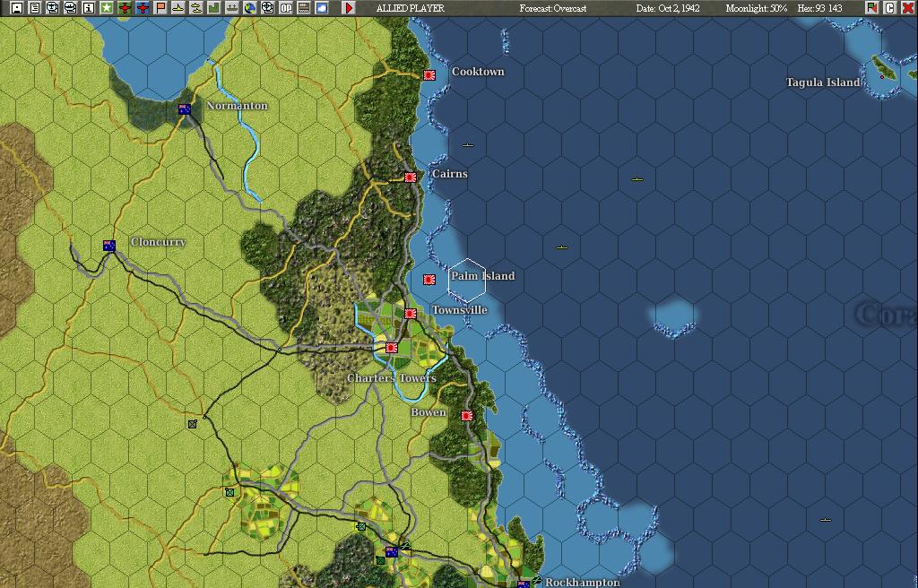
Task: Click the Charters Towers map label
Action: click(392, 378)
